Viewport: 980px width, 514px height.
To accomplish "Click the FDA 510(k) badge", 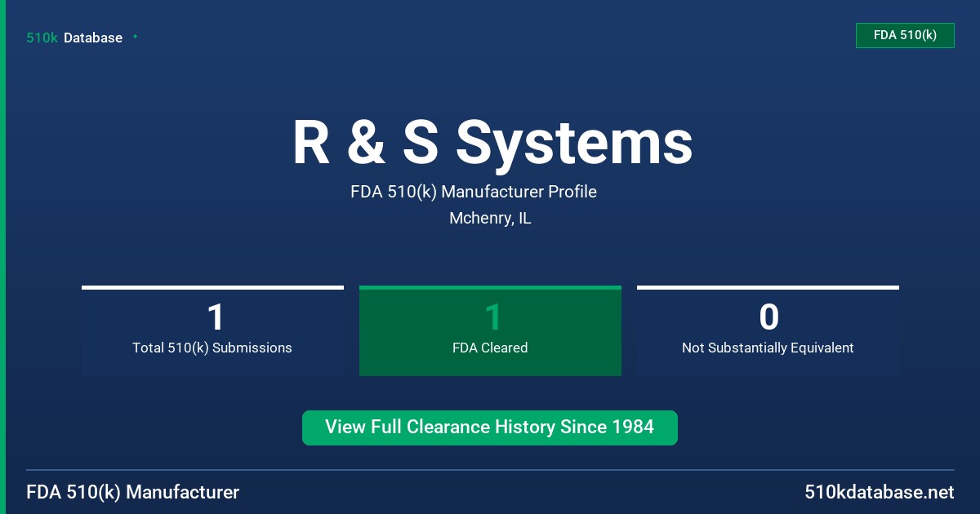I will tap(905, 35).
